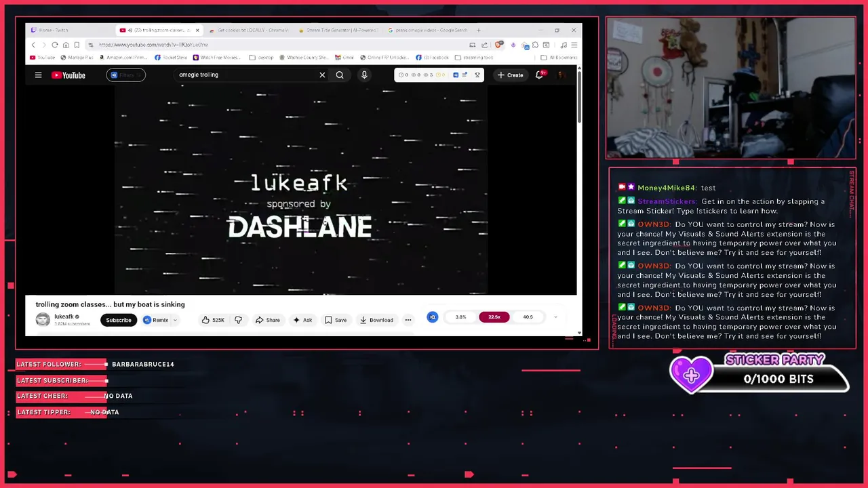This screenshot has height=488, width=868.
Task: Open the Rocket Steve bookmark
Action: (x=171, y=58)
